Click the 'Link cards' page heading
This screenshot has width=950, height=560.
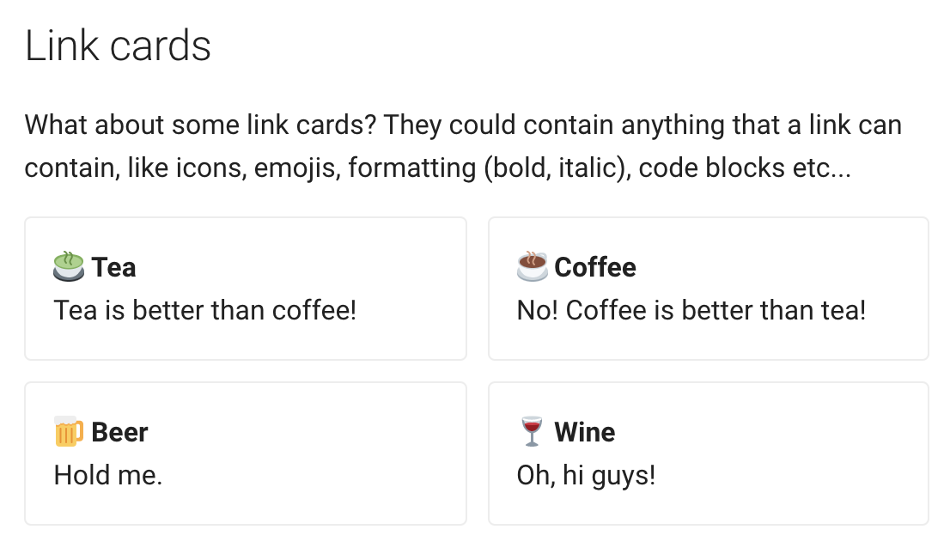pyautogui.click(x=118, y=46)
